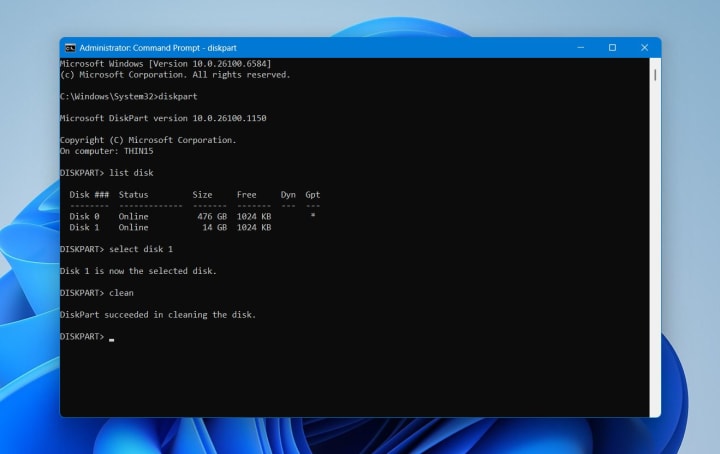Maximize the Command Prompt window
720x454 pixels.
point(612,48)
